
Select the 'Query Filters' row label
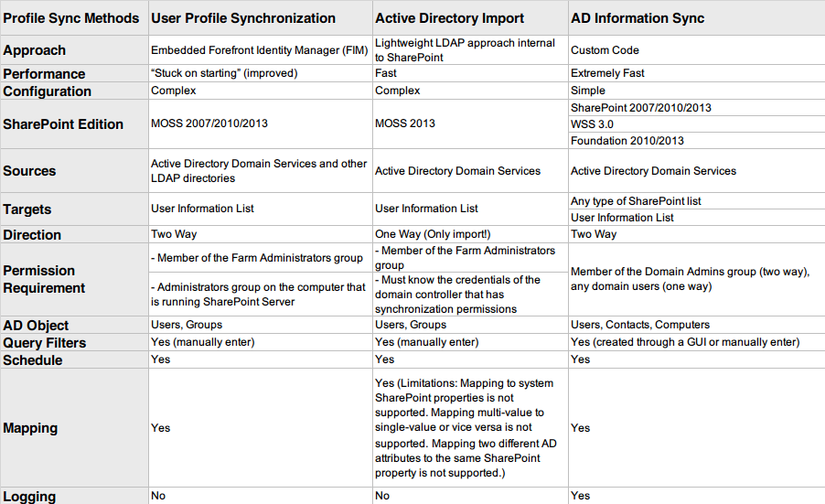coord(74,342)
